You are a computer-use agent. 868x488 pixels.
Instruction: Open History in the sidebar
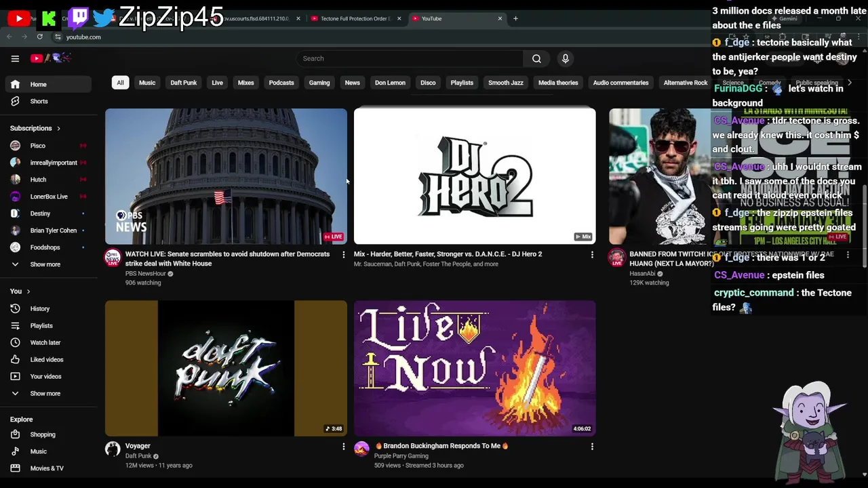click(x=47, y=308)
